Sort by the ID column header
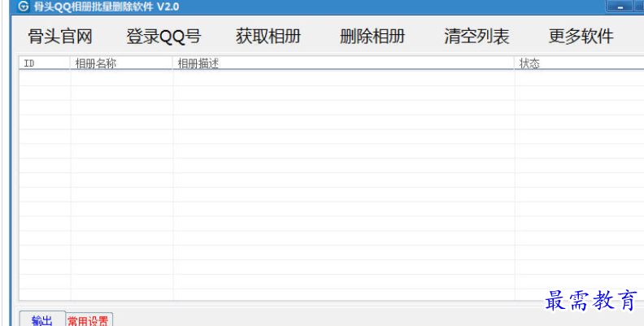This screenshot has height=326, width=644. pos(45,63)
